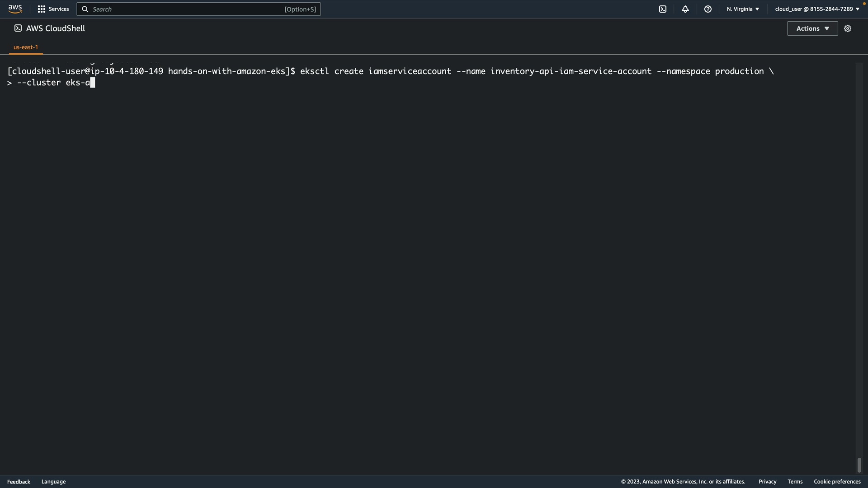This screenshot has height=488, width=868.
Task: Open the Language selector in the footer
Action: click(x=53, y=482)
